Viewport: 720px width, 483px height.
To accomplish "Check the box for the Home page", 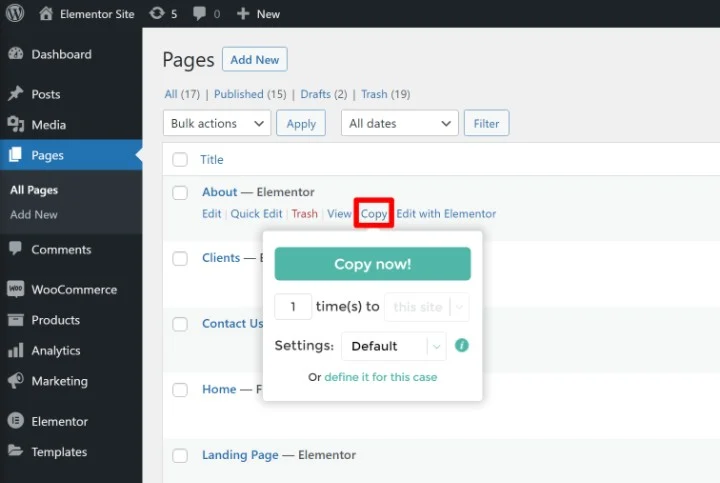I will (180, 390).
